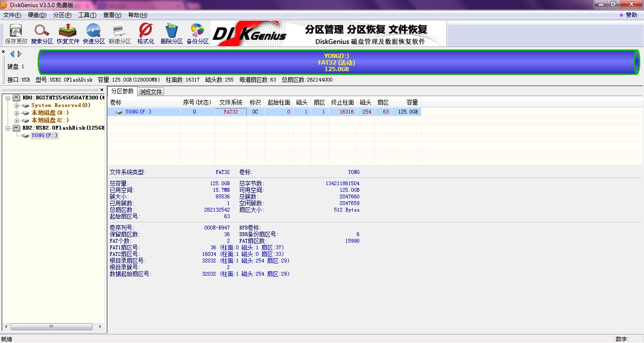Click the drive icon in YONG(F:) table row

pos(120,112)
